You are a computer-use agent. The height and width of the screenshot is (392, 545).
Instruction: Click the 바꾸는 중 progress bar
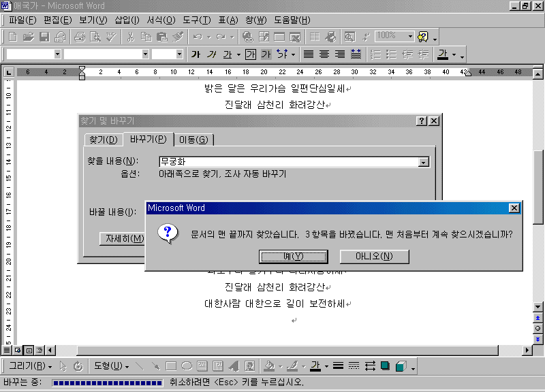(x=108, y=383)
